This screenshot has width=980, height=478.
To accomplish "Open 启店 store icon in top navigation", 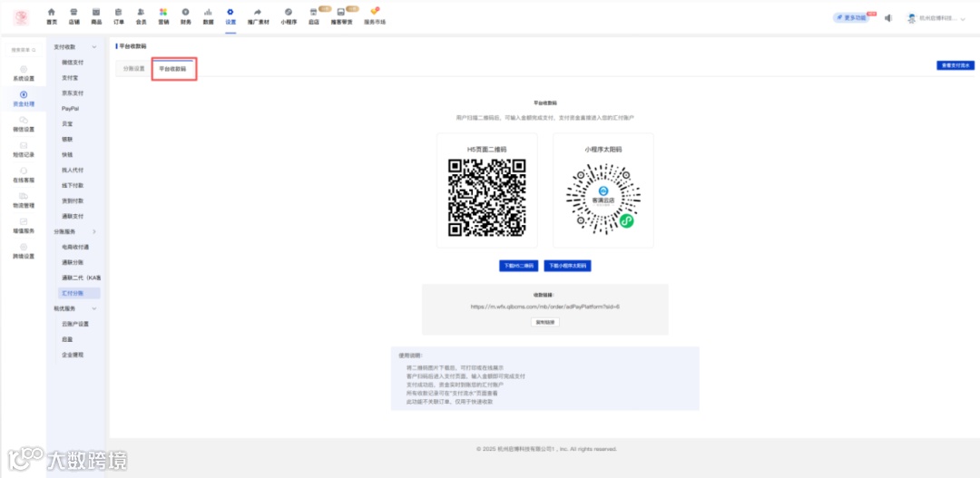I will click(x=313, y=12).
